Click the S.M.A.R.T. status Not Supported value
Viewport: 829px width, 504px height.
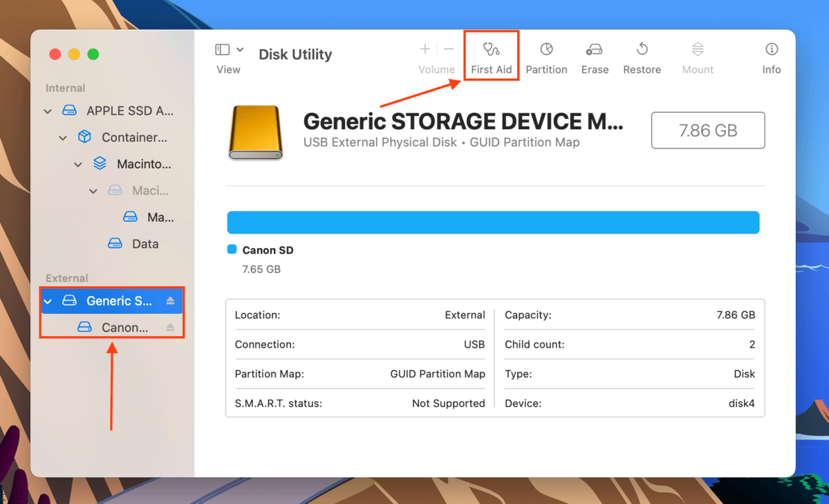point(448,403)
